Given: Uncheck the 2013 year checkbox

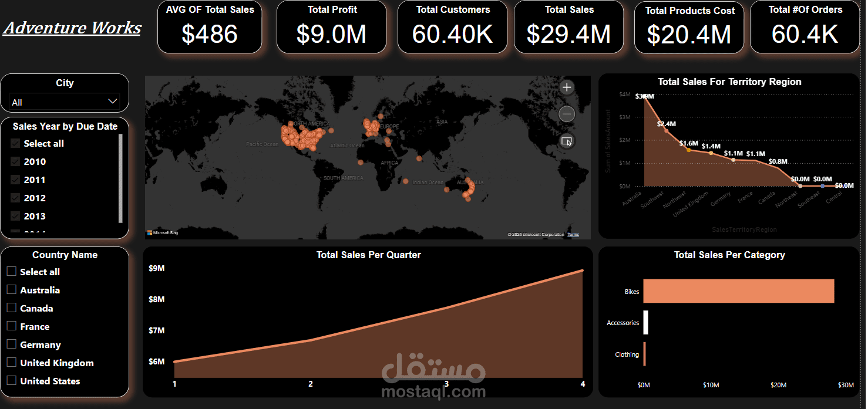Looking at the screenshot, I should point(15,217).
